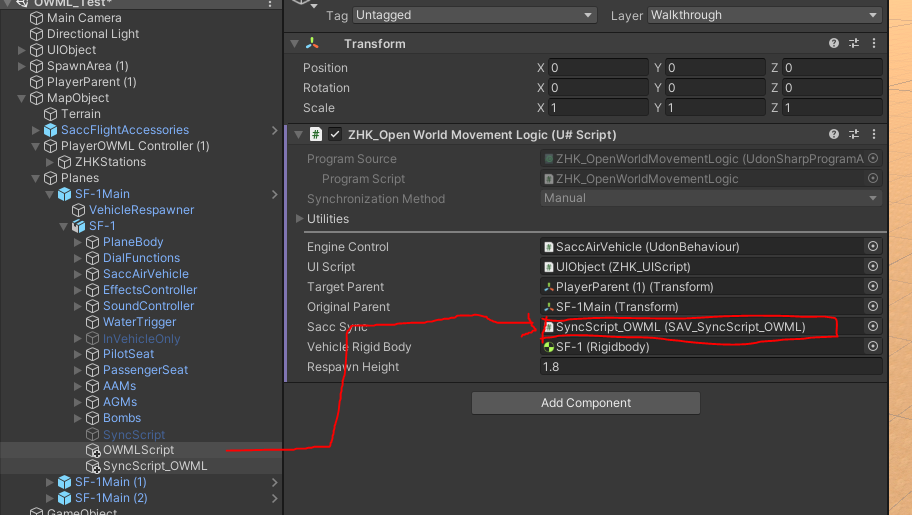This screenshot has width=912, height=515.
Task: Click Position X input field
Action: [598, 68]
